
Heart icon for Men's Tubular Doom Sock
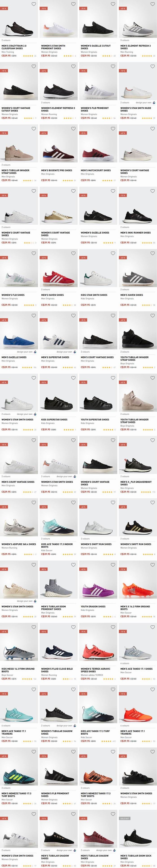coord(153,814)
